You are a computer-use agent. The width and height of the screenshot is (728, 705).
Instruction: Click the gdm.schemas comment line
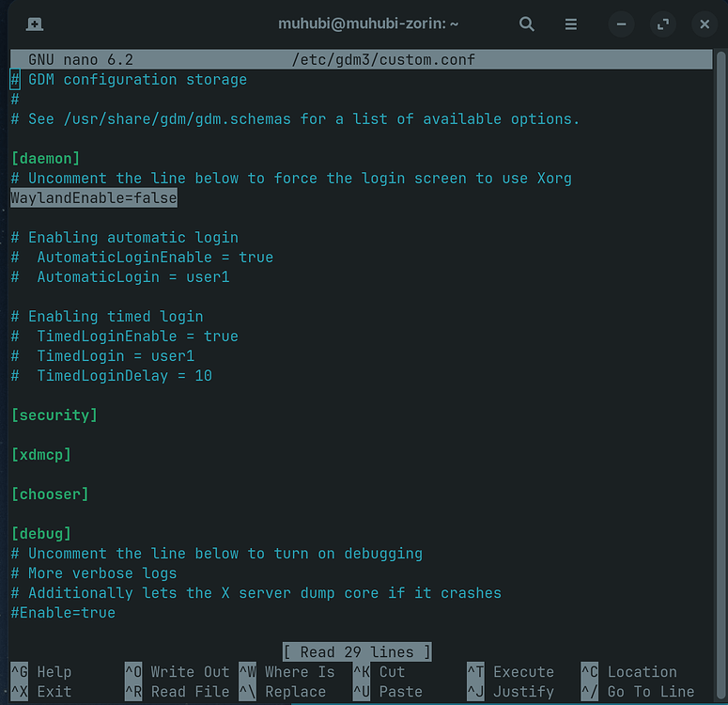(x=295, y=119)
